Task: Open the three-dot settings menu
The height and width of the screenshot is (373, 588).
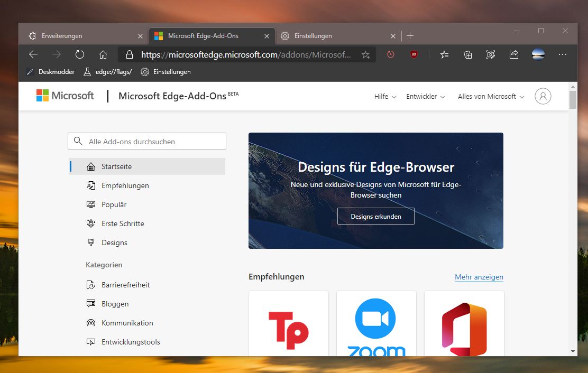Action: [x=563, y=54]
